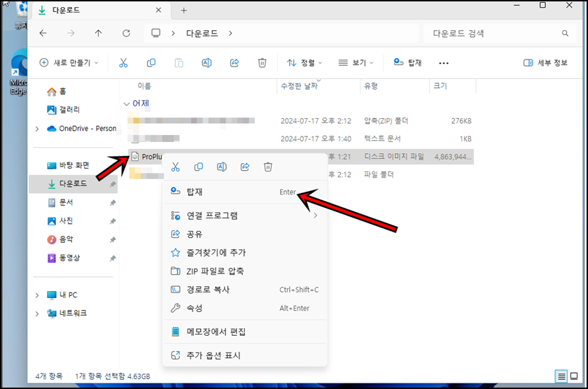Click the chevron before 다운로드 in the address bar
588x389 pixels.
click(x=173, y=34)
